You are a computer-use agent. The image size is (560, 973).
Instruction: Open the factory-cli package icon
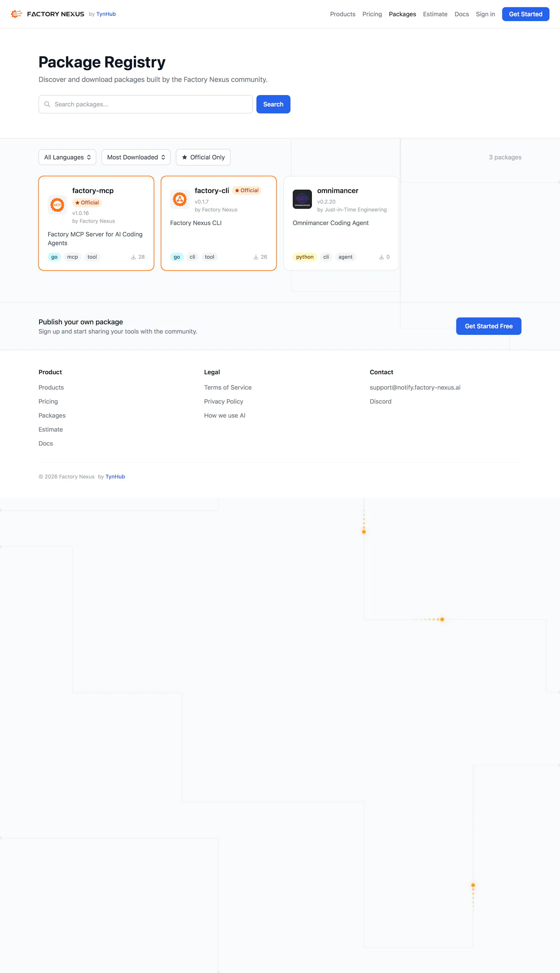click(180, 199)
